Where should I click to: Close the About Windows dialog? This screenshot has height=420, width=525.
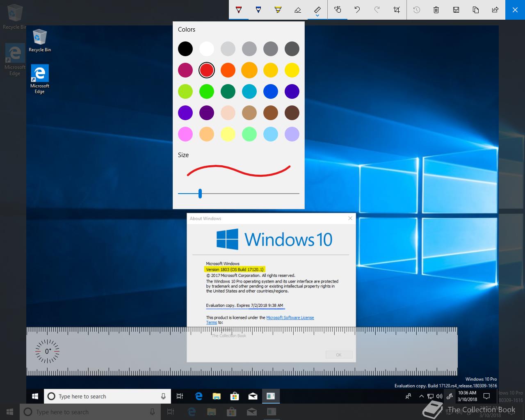click(x=350, y=218)
